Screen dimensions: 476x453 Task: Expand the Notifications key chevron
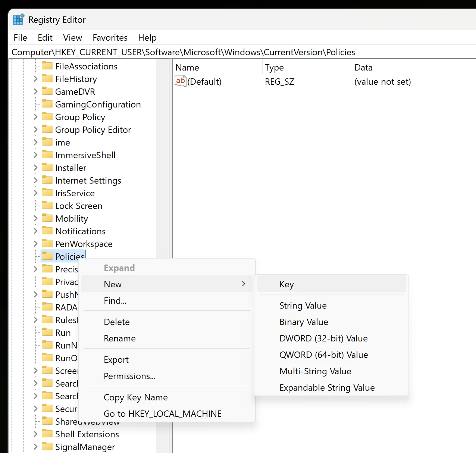pos(35,231)
